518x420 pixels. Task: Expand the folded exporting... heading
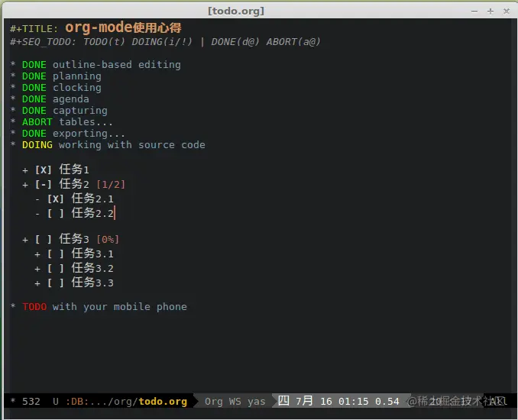pyautogui.click(x=89, y=134)
